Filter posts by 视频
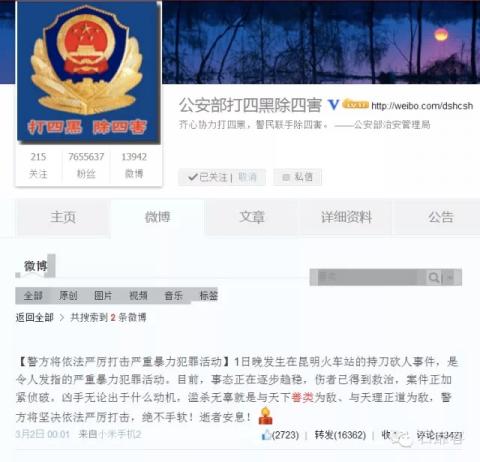Screen dimensions: 480x462 pyautogui.click(x=138, y=295)
